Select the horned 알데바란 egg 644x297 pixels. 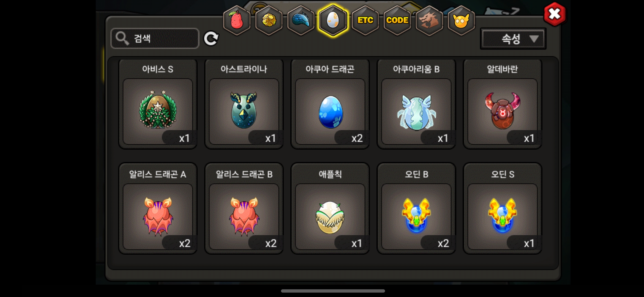[503, 104]
